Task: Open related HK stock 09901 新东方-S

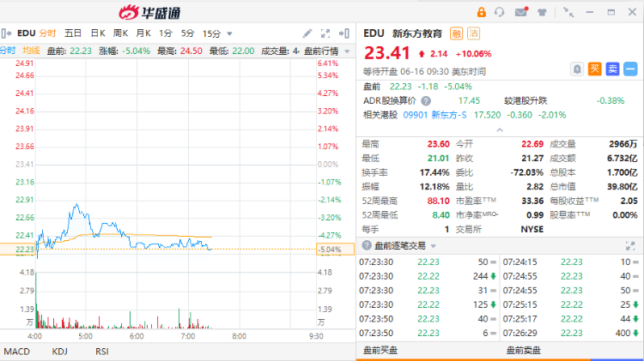Action: (434, 115)
